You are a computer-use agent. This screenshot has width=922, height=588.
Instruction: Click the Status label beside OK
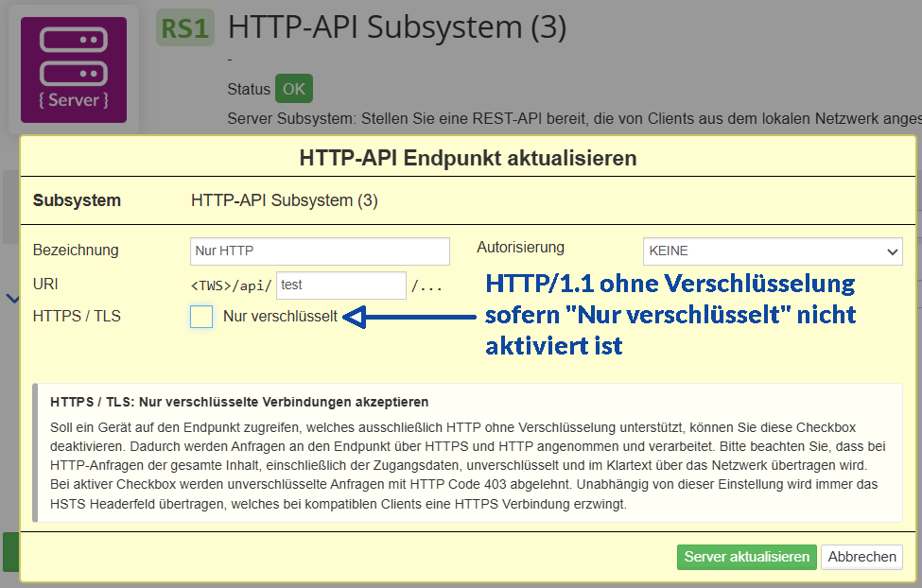249,90
